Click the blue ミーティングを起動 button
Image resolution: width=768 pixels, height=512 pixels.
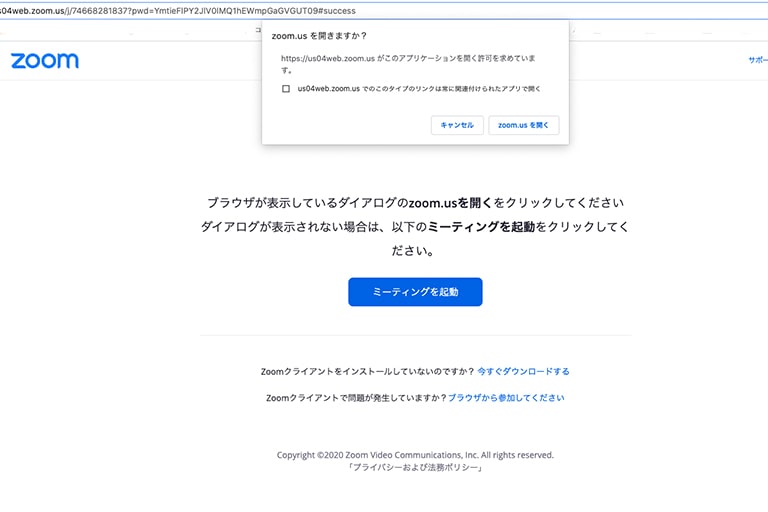tap(415, 292)
